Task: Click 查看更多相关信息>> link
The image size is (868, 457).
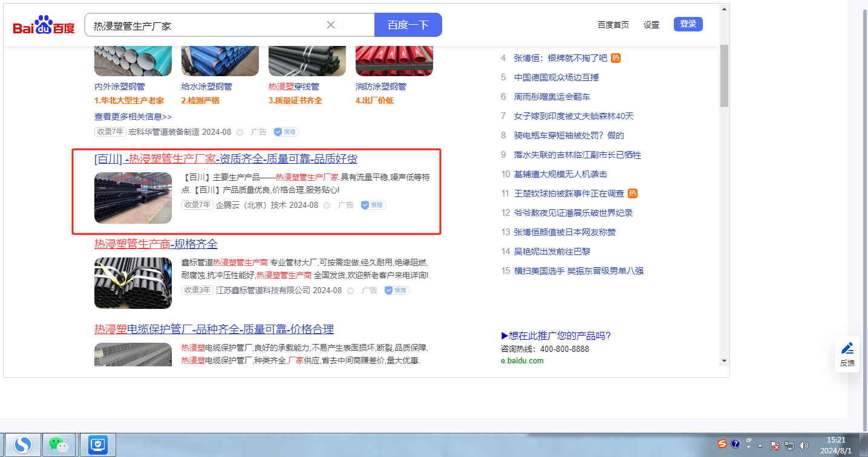Action: (133, 117)
